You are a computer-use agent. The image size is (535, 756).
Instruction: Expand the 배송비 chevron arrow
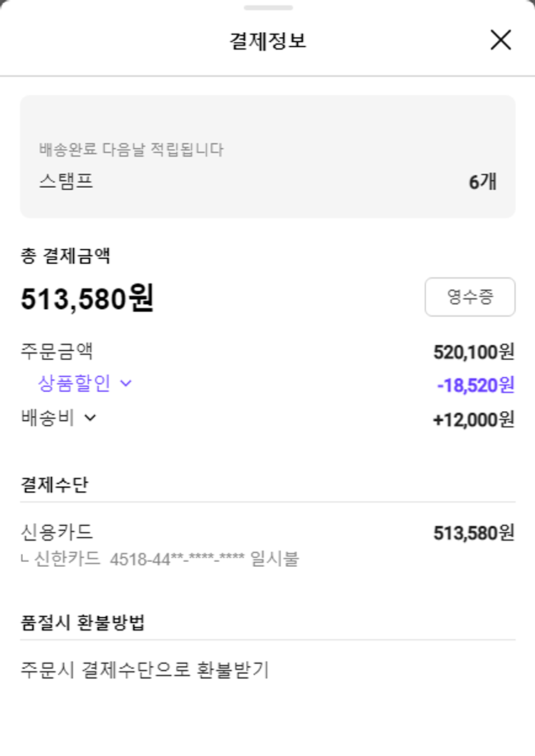90,418
